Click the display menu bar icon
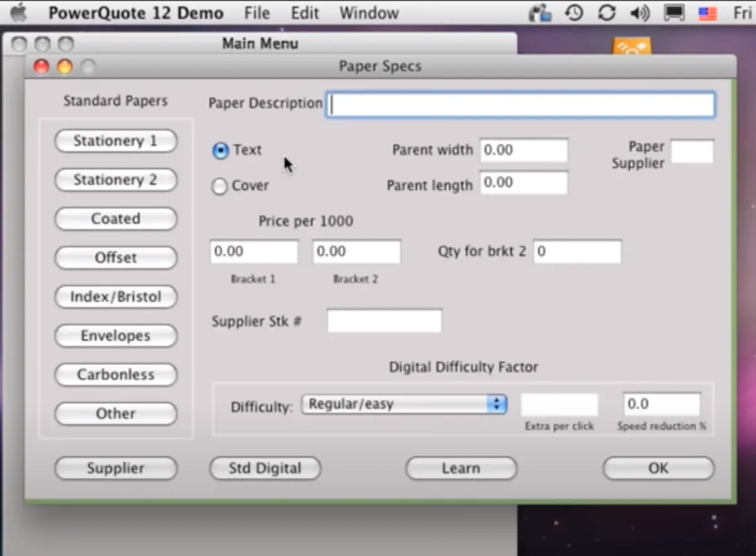The image size is (756, 556). coord(675,13)
